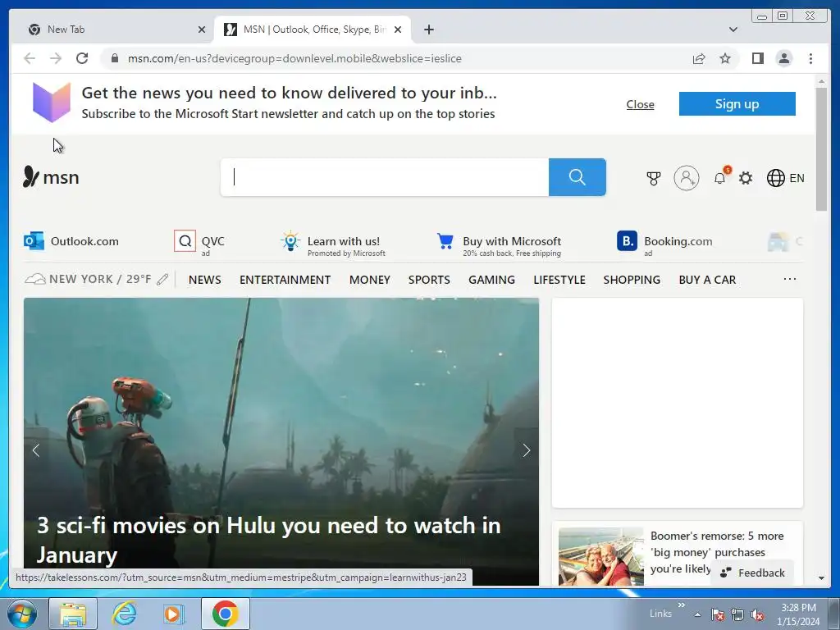Open the LIFESTYLE section

[559, 280]
